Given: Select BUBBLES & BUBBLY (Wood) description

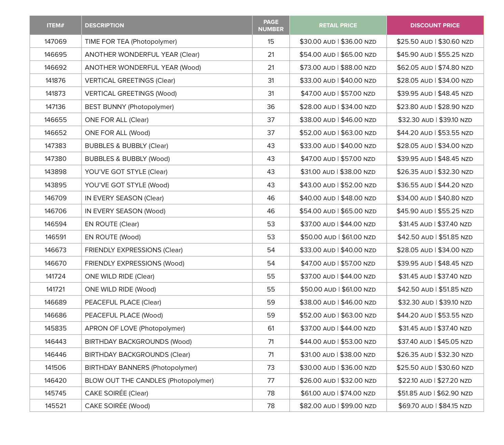Looking at the screenshot, I should point(127,159).
